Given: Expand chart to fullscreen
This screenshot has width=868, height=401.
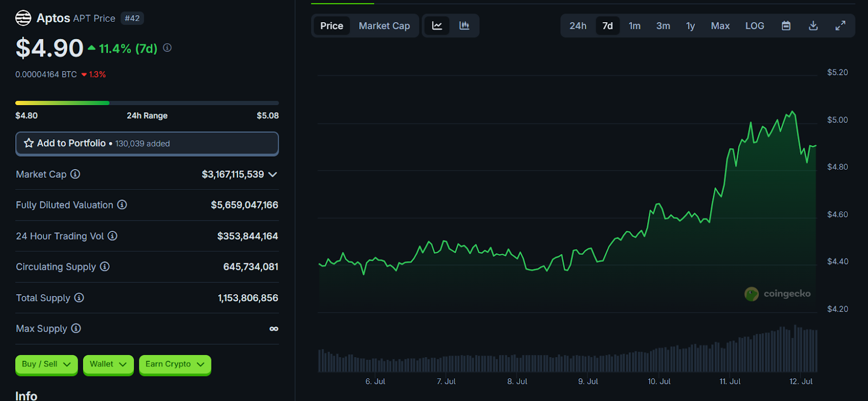Looking at the screenshot, I should pyautogui.click(x=840, y=25).
